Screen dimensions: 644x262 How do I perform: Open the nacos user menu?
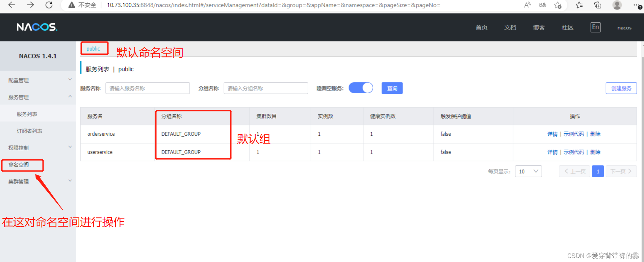coord(624,28)
